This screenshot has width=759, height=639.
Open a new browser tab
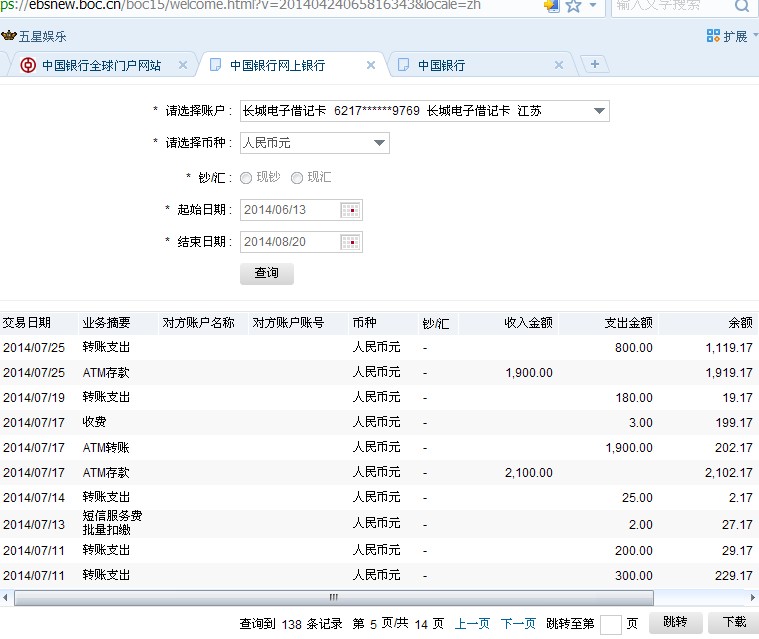pos(595,65)
